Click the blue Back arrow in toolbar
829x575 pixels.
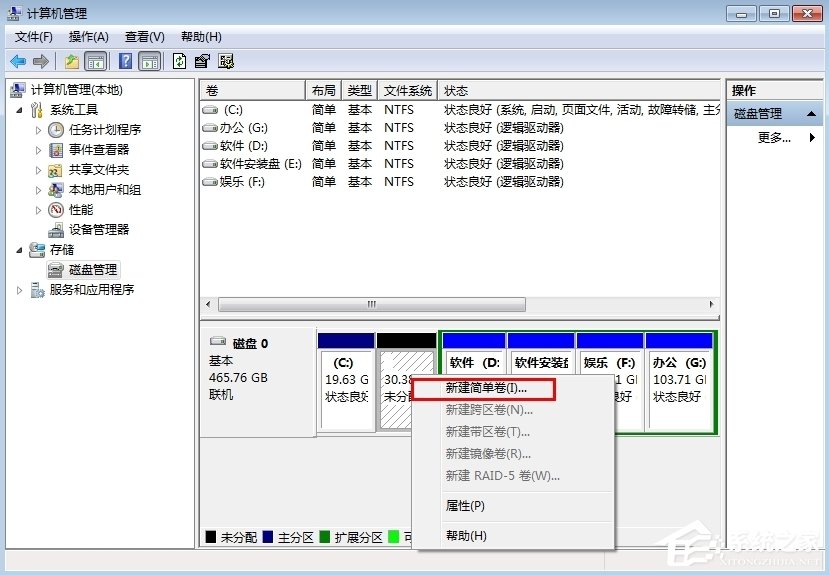[x=18, y=61]
